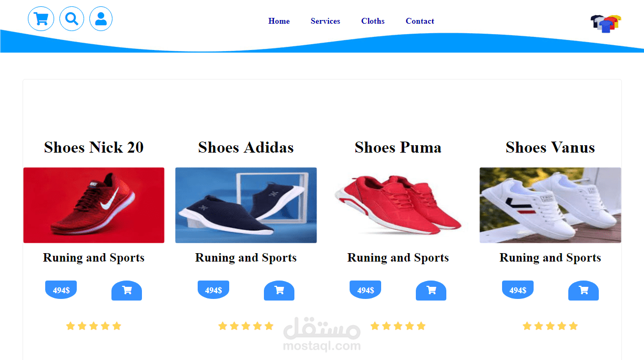Open the Contact menu item
Image resolution: width=644 pixels, height=360 pixels.
(420, 21)
